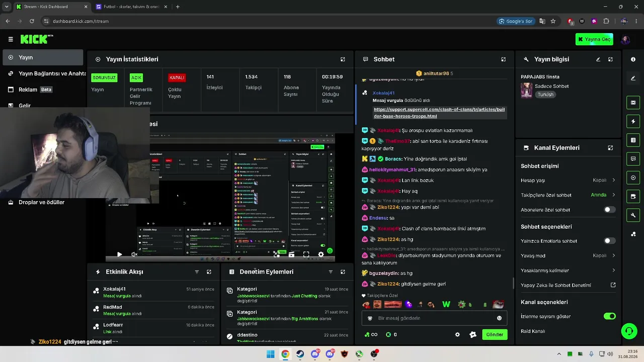
Task: Expand Yasaklanmış kelimeler option
Action: coord(568,270)
